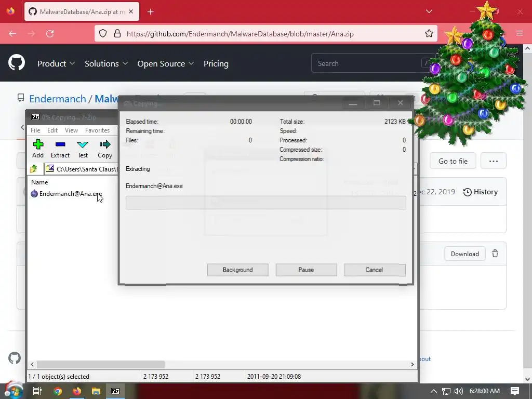
Task: Click Go to file button
Action: (x=453, y=161)
